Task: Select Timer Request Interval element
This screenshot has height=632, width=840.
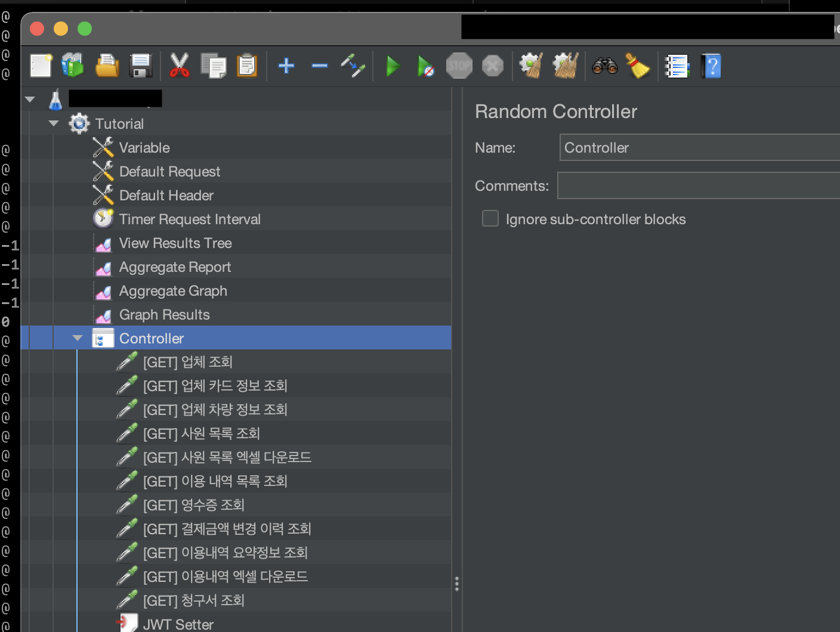Action: pyautogui.click(x=190, y=219)
